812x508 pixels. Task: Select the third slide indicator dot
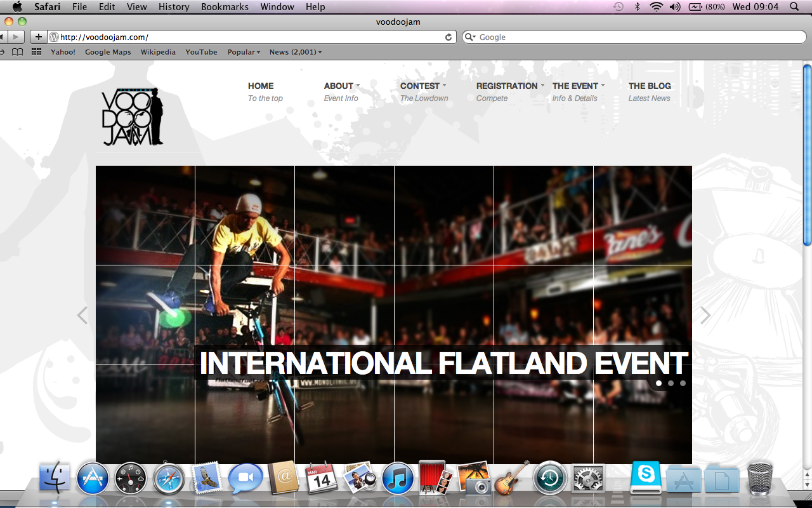click(x=683, y=383)
